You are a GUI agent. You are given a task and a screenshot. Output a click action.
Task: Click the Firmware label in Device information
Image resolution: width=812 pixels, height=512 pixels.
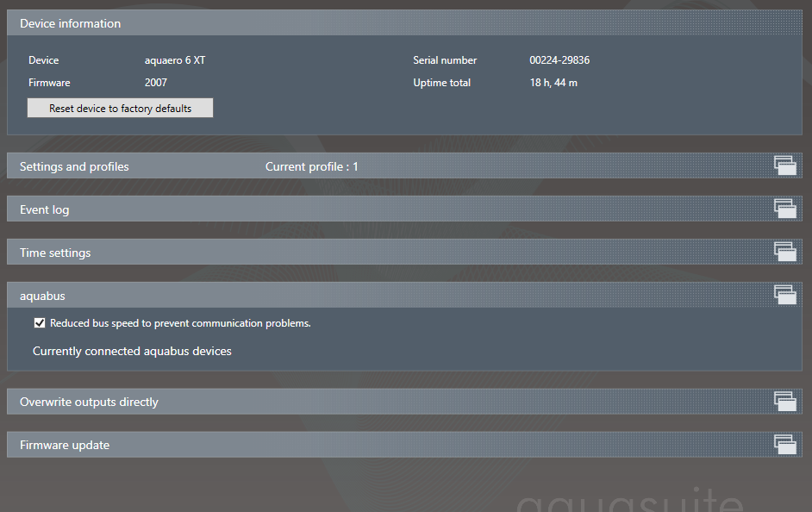tap(49, 82)
